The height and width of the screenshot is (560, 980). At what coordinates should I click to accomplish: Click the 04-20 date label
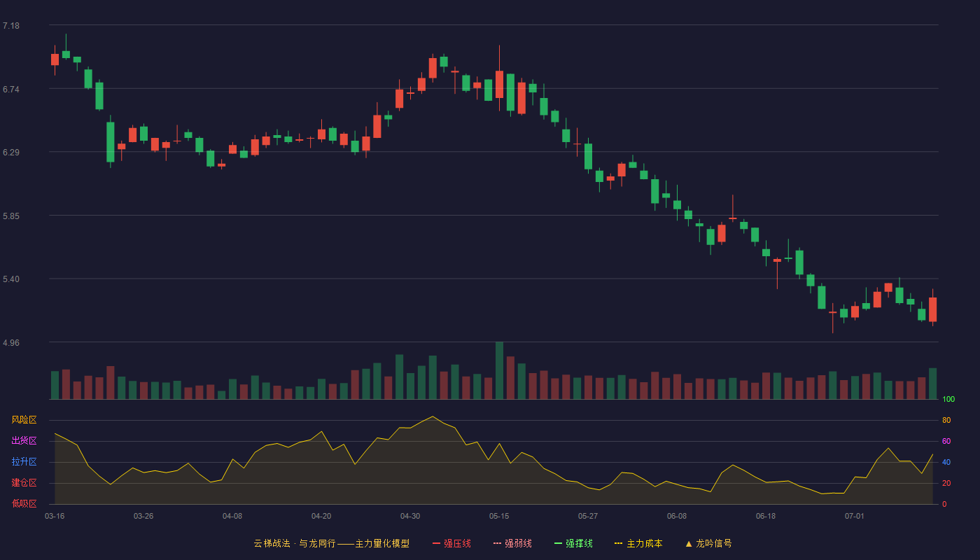321,516
